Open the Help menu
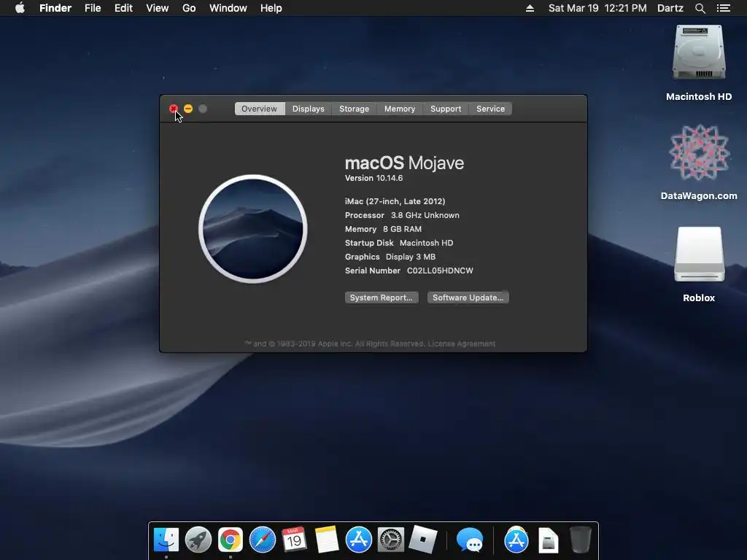The image size is (747, 560). [271, 8]
